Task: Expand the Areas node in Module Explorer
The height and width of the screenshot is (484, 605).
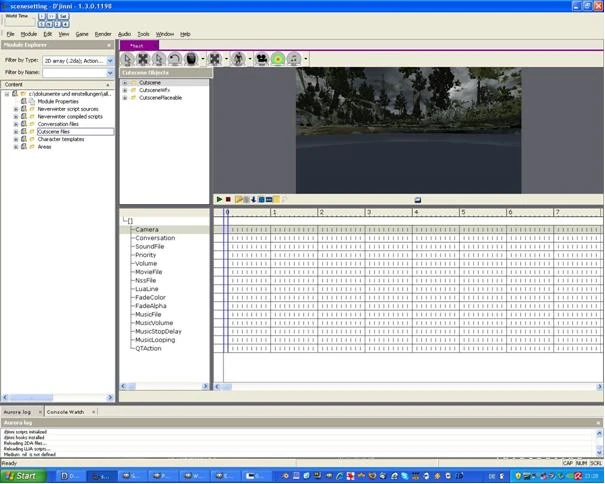Action: click(16, 147)
